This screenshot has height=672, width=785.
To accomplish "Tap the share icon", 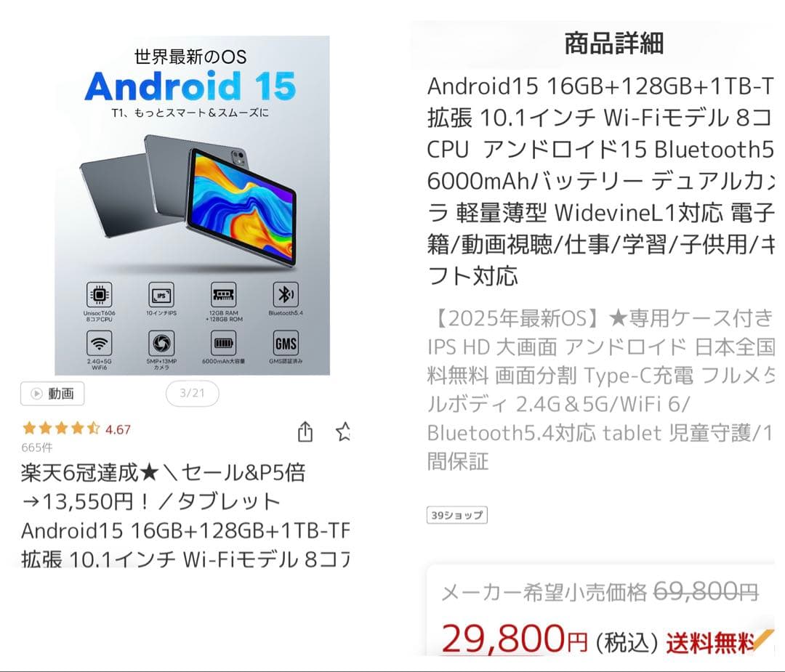I will (x=305, y=432).
